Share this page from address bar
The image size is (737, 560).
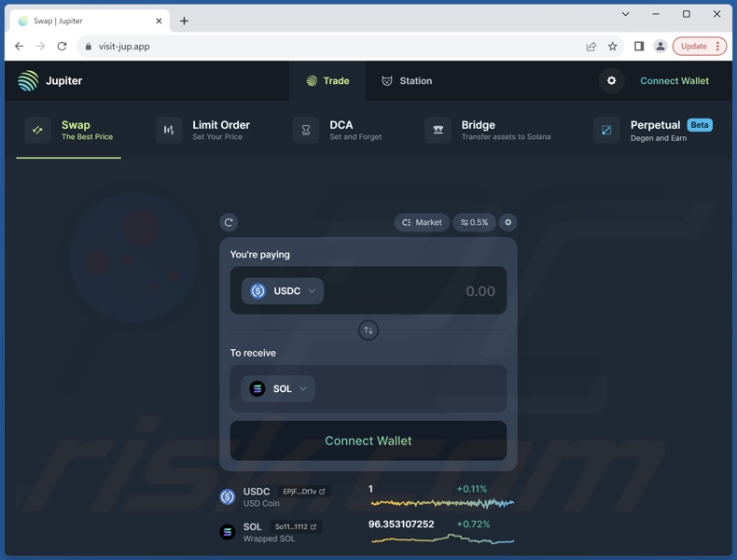[591, 46]
